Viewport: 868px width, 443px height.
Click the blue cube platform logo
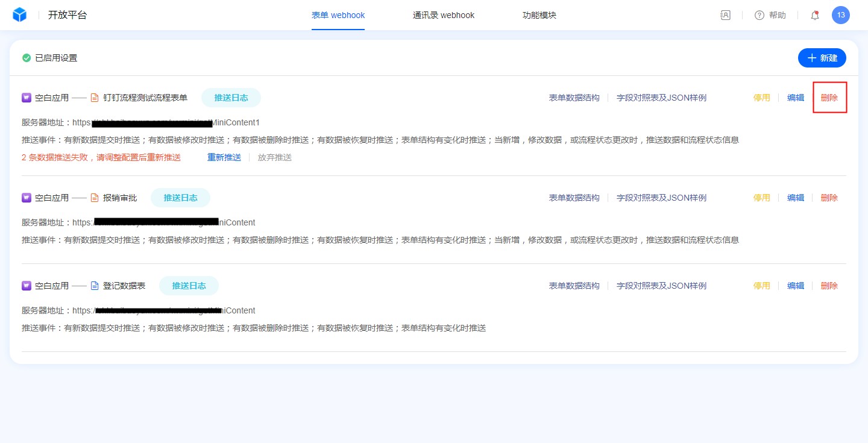[20, 15]
